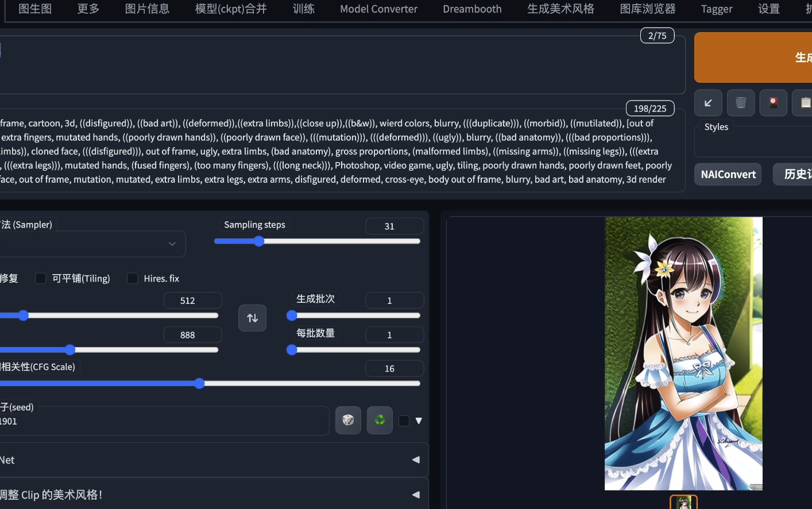
Task: Enable the 可平铺(Tiling) checkbox
Action: tap(41, 279)
